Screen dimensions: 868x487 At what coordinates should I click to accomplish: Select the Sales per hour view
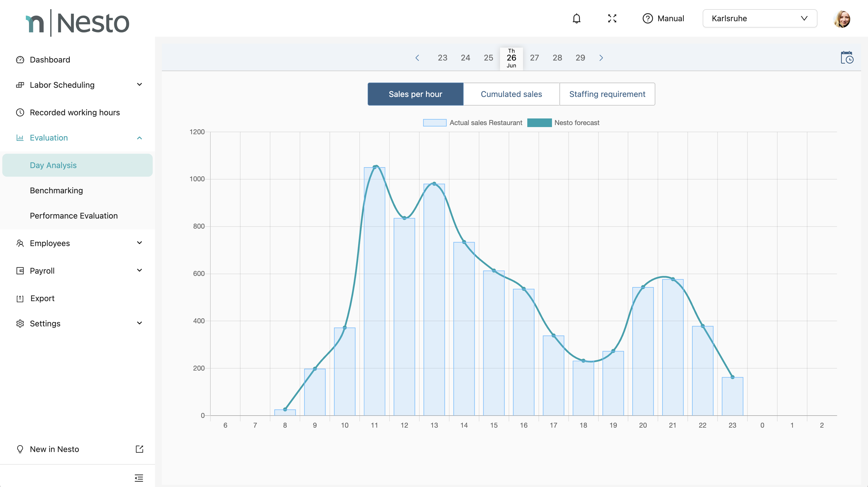[415, 94]
